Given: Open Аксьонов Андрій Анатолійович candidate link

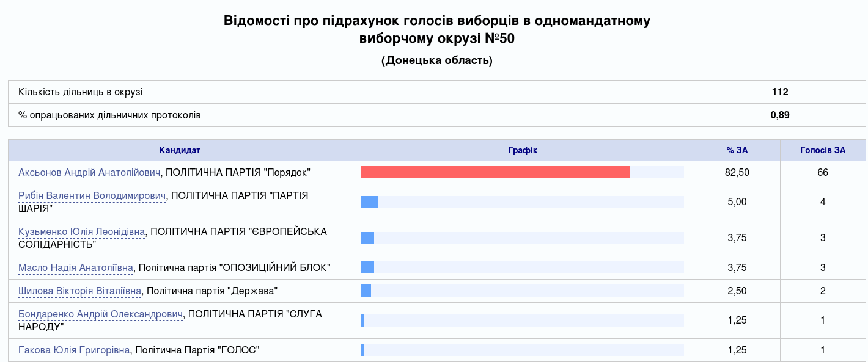Looking at the screenshot, I should [89, 173].
